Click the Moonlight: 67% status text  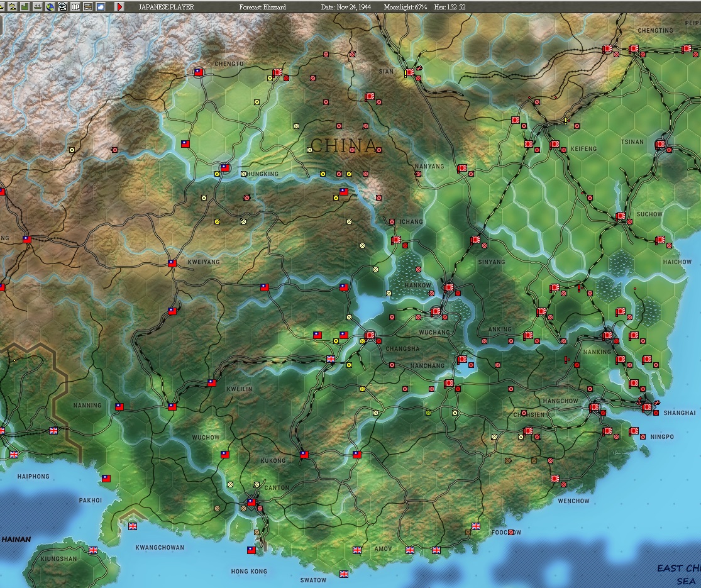[x=405, y=7]
